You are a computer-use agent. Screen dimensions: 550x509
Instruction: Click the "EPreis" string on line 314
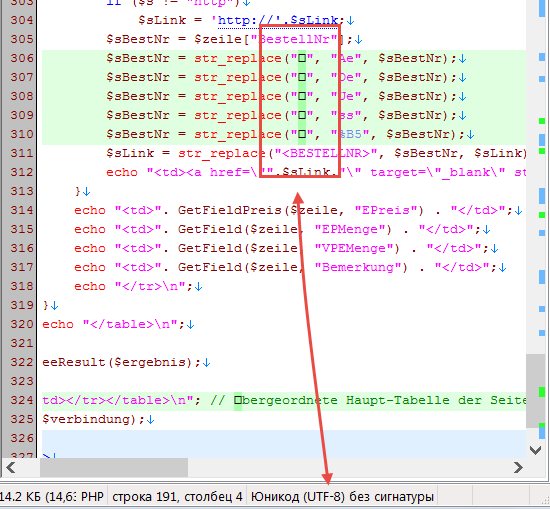click(x=386, y=210)
